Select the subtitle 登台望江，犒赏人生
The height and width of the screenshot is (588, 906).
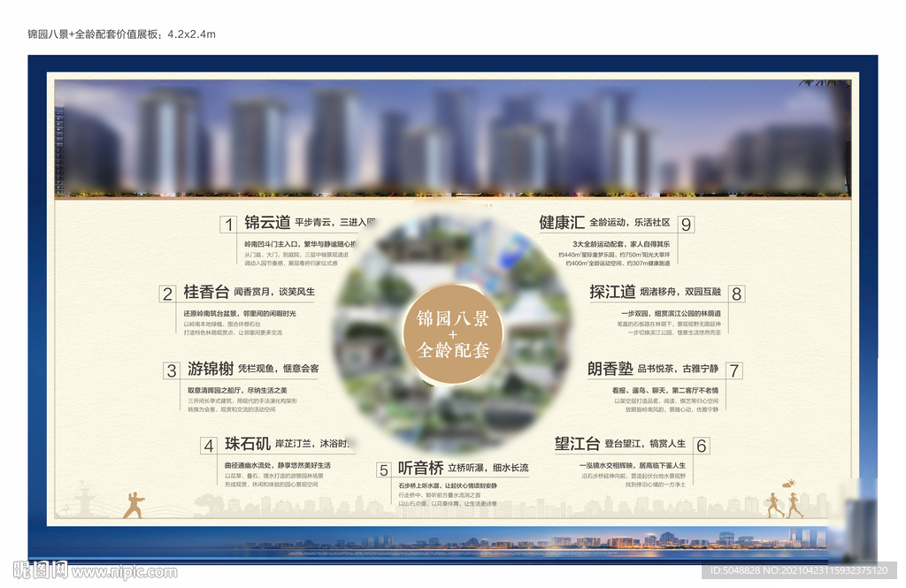(x=645, y=444)
